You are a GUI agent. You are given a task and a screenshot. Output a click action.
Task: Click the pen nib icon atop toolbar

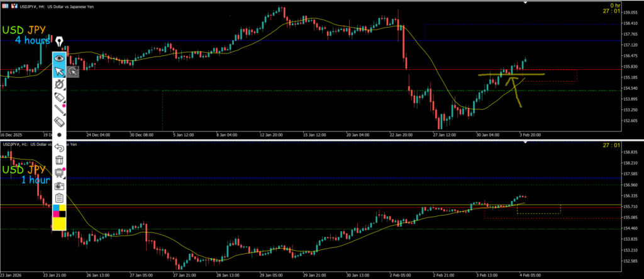click(x=59, y=42)
